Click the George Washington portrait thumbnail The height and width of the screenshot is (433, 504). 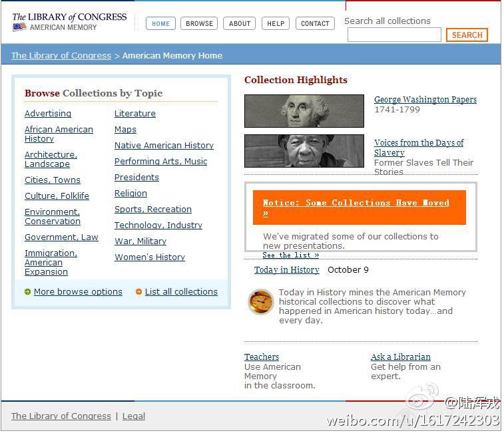(x=304, y=111)
